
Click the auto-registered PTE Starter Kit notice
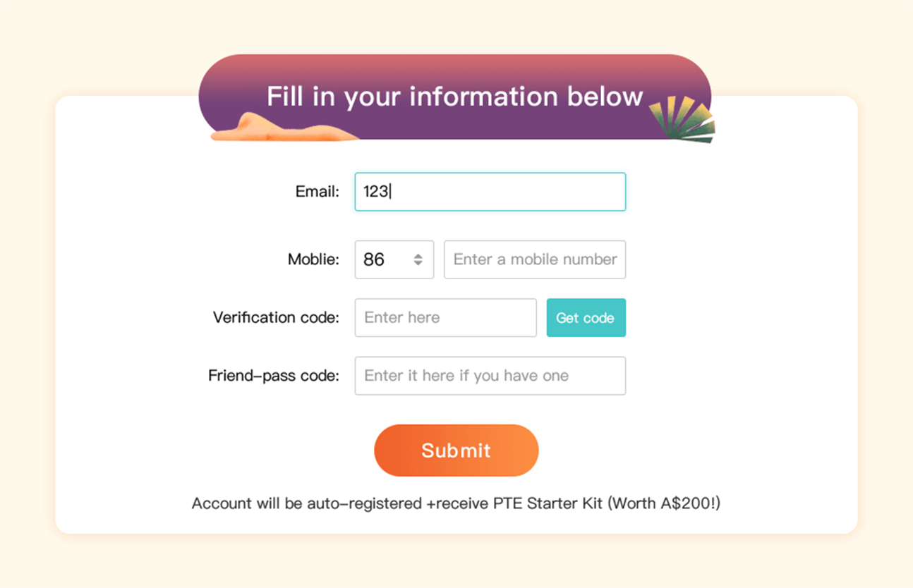point(456,503)
